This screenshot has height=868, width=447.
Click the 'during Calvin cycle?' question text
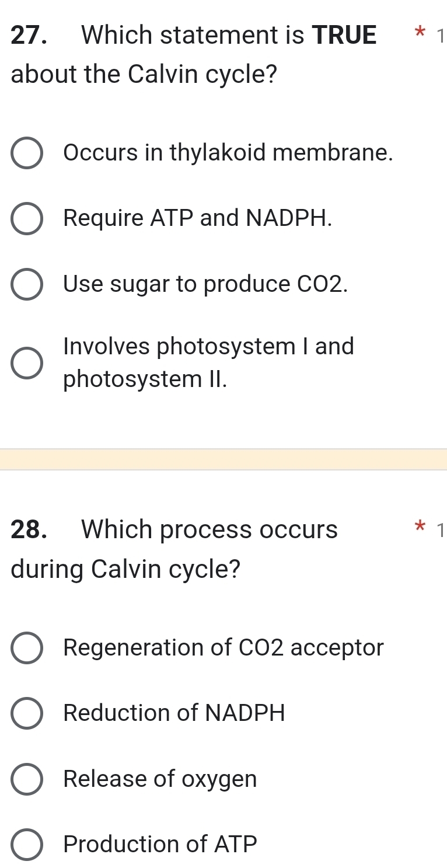pyautogui.click(x=127, y=569)
